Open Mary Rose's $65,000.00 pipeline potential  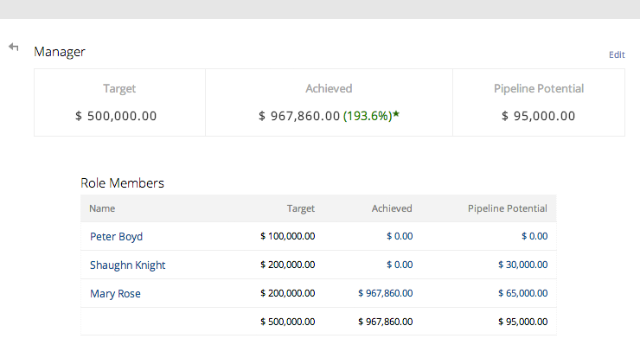(x=522, y=294)
